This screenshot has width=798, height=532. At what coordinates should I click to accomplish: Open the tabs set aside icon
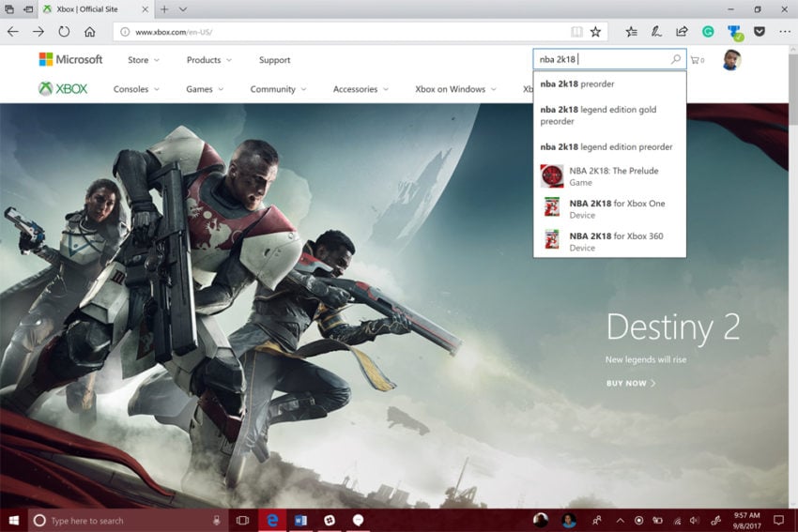[x=9, y=9]
